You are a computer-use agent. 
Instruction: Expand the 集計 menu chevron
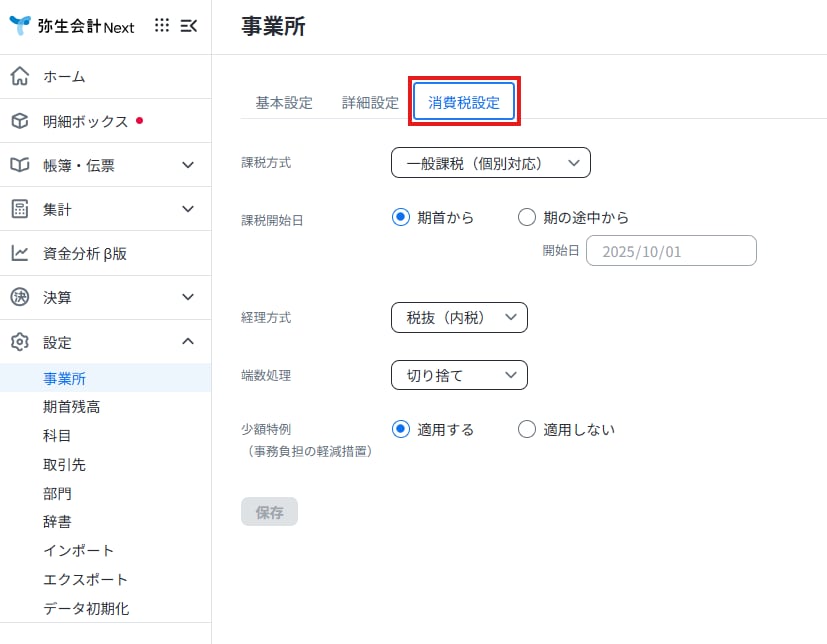click(188, 209)
